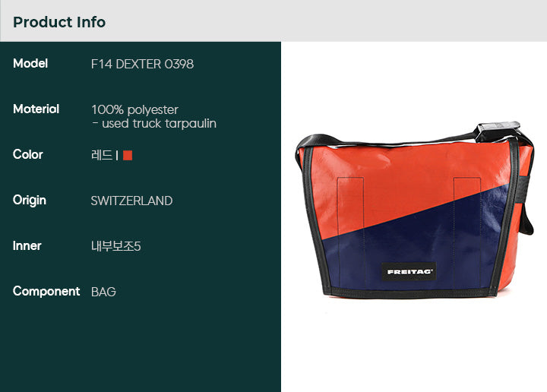
Task: Select the 100% polyester text
Action: point(134,109)
